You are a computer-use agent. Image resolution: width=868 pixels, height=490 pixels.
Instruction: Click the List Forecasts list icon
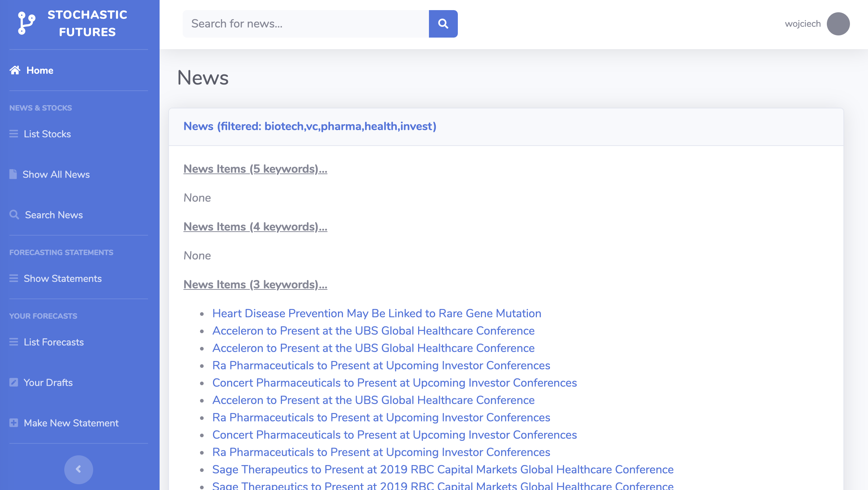[14, 342]
